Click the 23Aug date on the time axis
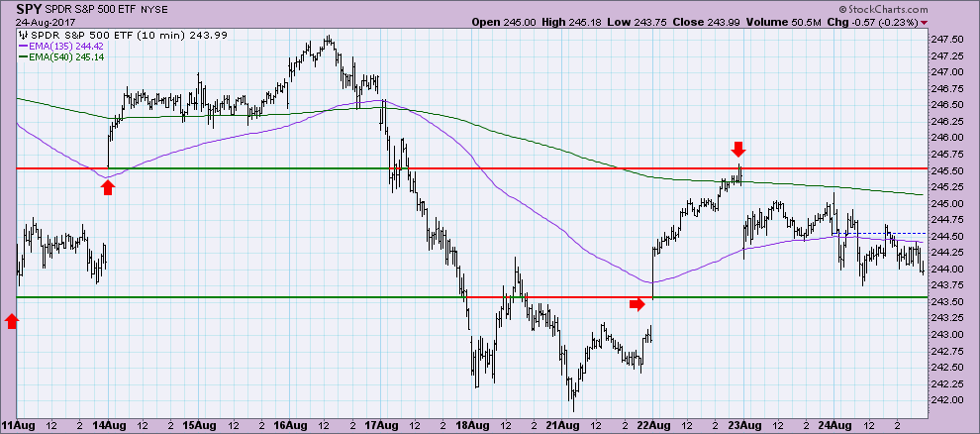980x434 pixels. (743, 425)
